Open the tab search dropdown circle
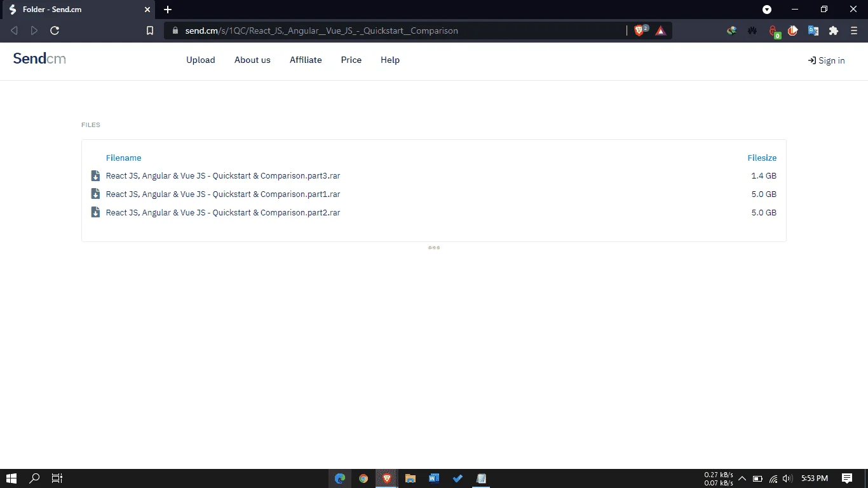Screen dimensions: 868x488 tap(767, 10)
